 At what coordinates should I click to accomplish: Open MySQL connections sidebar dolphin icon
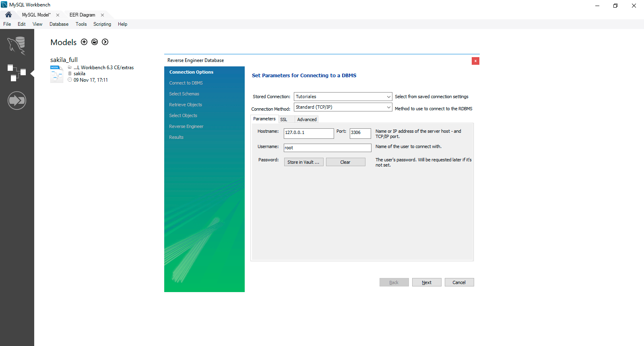17,45
